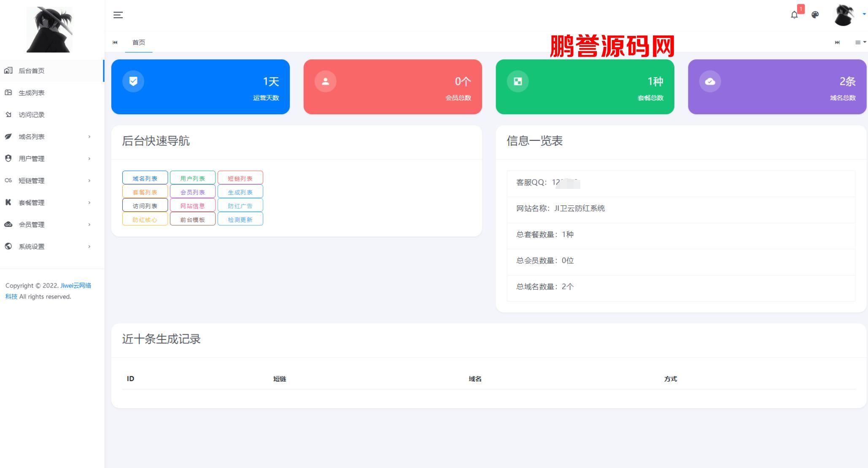Click the 后台首页 home icon
The width and height of the screenshot is (868, 468).
click(8, 70)
